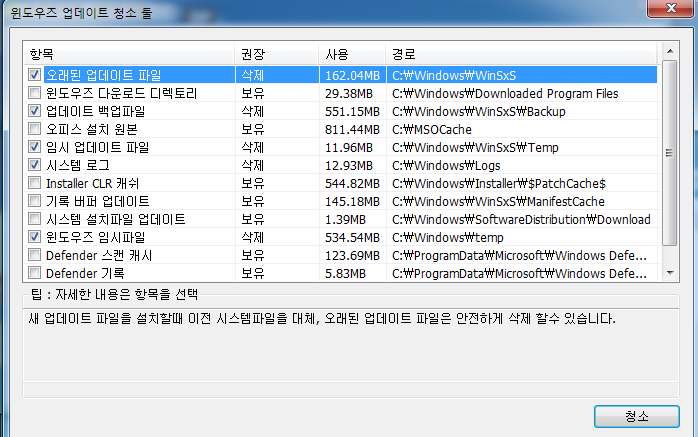Sort by the 항목 column header
Viewport: 698px width, 437px height.
[x=129, y=54]
